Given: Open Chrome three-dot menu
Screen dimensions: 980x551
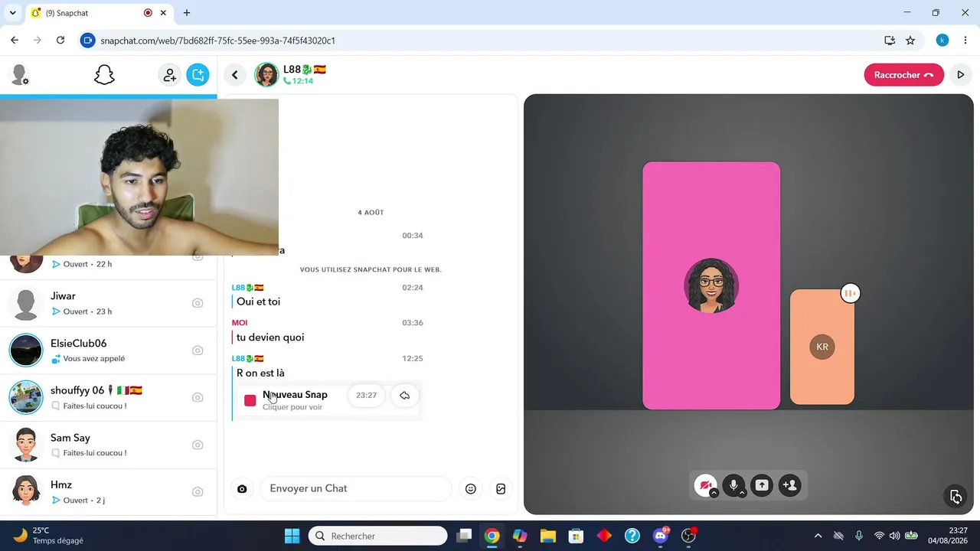Looking at the screenshot, I should pos(965,41).
